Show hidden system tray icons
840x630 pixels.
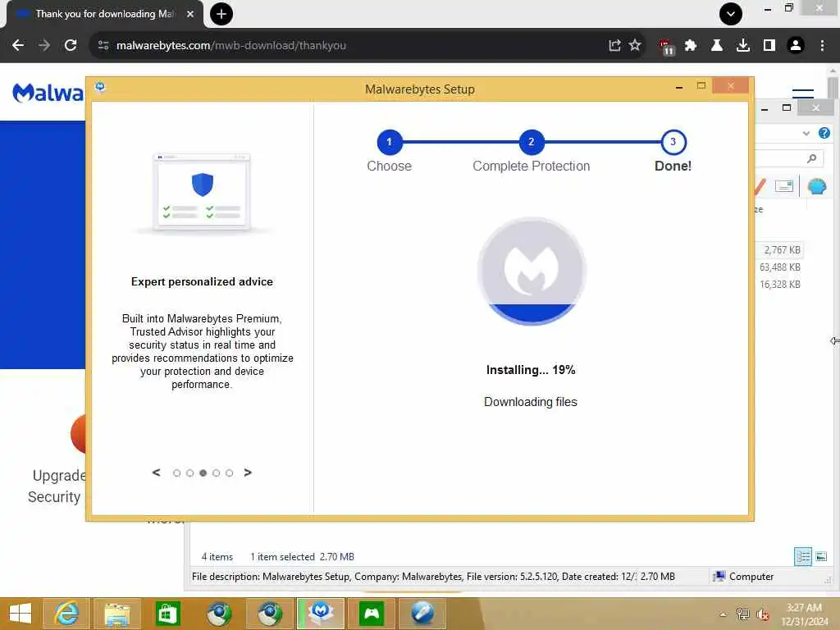[x=724, y=614]
